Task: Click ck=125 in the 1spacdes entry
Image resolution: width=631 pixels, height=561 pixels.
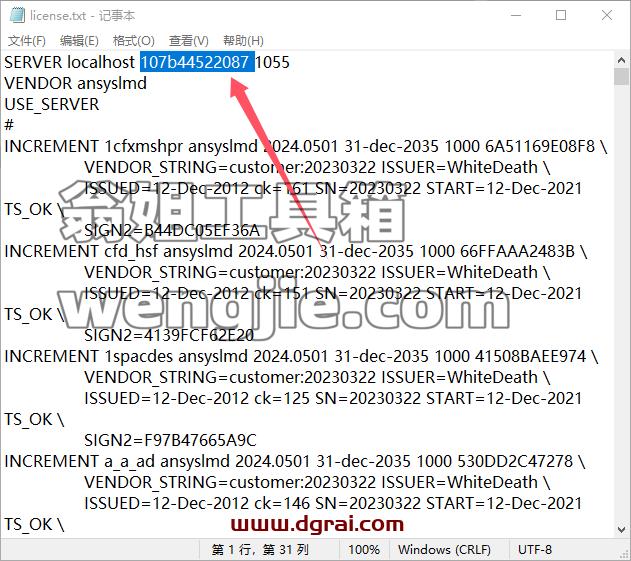Action: 282,398
